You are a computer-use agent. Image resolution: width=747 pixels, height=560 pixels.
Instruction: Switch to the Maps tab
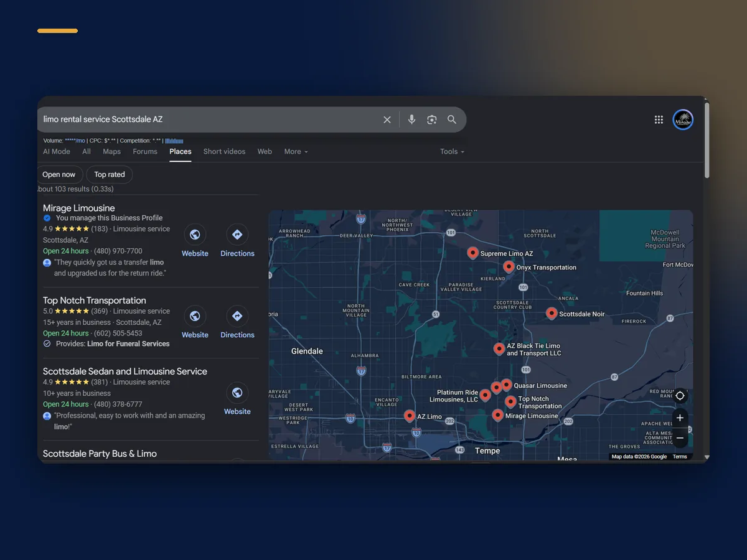tap(112, 152)
